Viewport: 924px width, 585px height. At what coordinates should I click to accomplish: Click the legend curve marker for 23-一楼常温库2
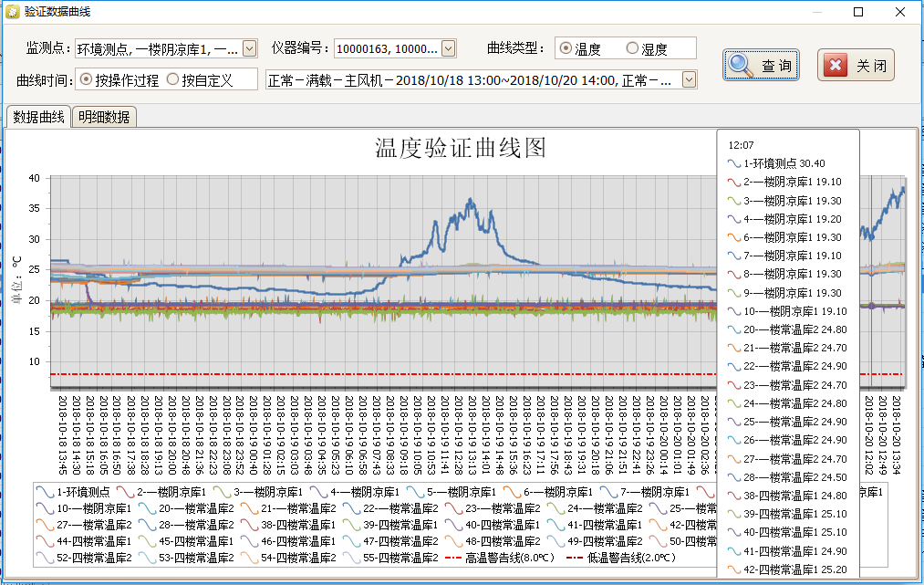coord(453,508)
